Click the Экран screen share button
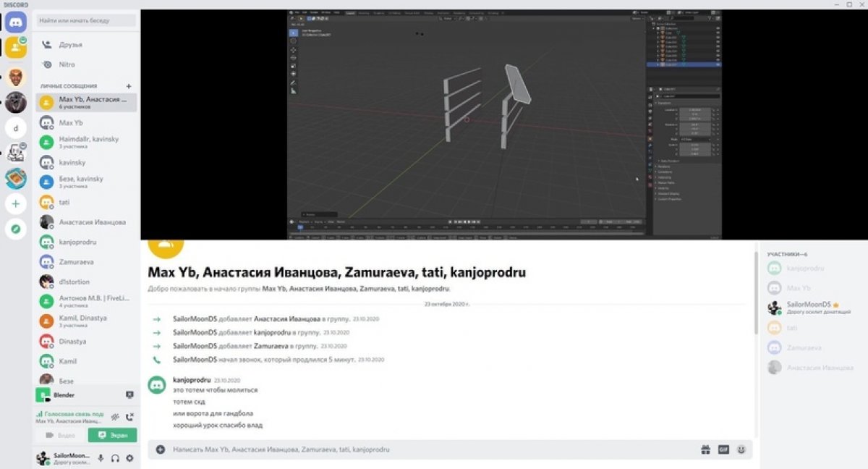The width and height of the screenshot is (868, 469). click(112, 435)
